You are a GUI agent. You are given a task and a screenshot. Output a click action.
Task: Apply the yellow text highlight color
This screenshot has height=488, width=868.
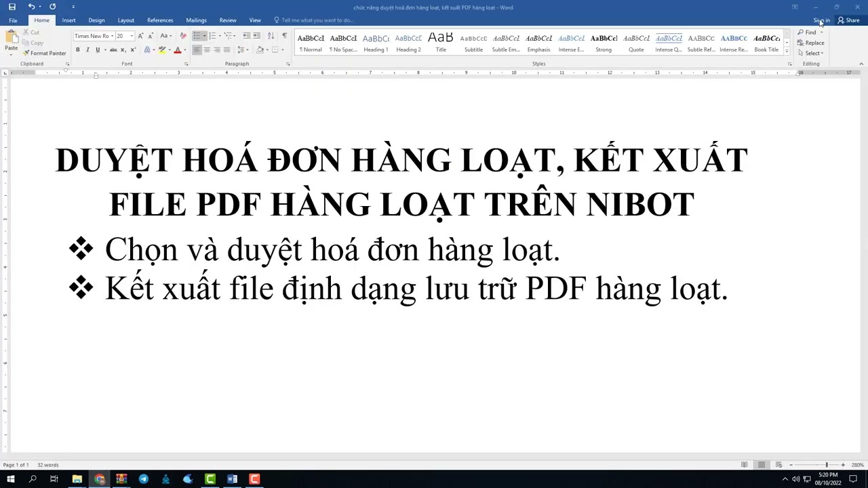(x=161, y=49)
